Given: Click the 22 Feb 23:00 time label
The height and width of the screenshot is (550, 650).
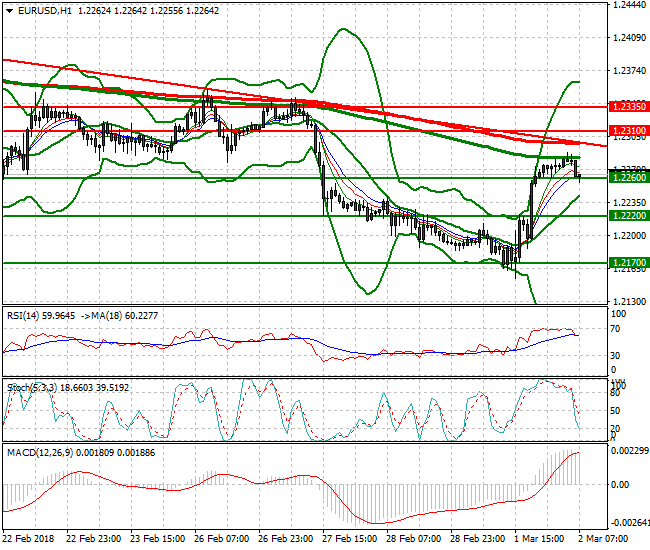Looking at the screenshot, I should pos(93,539).
